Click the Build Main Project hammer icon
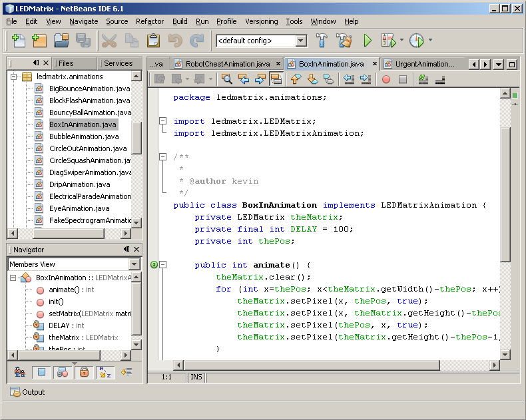Viewport: 526px width, 420px height. [322, 41]
